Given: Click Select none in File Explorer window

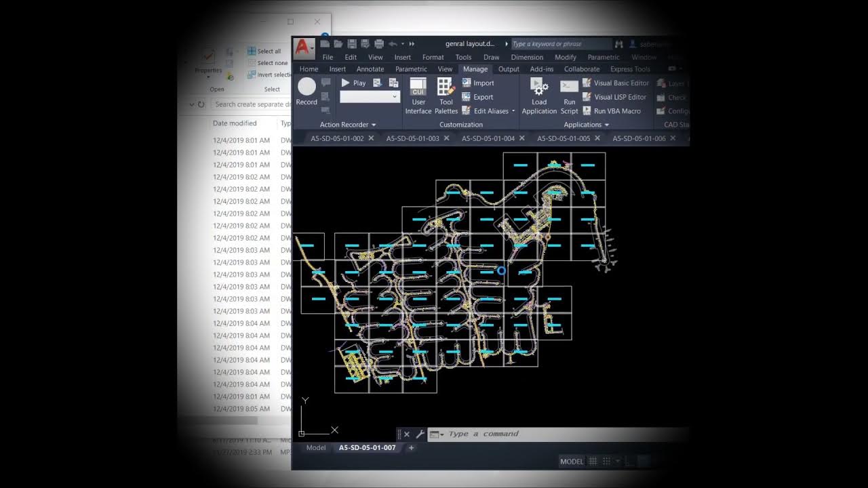Looking at the screenshot, I should point(267,63).
